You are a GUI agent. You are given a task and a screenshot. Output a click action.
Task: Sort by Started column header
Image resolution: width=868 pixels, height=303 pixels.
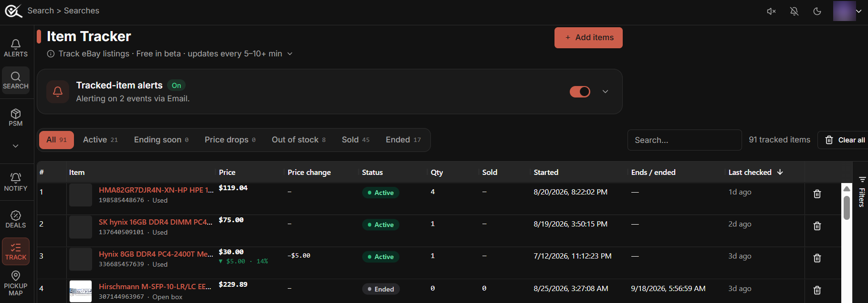546,173
